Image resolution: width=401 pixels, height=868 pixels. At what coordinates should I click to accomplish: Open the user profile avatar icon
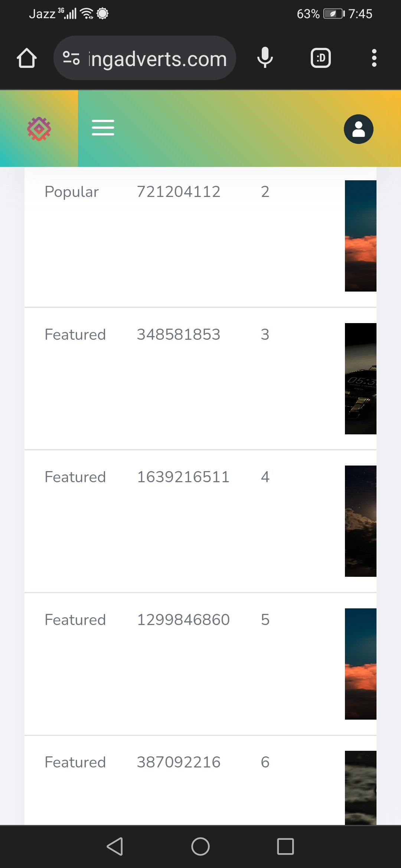click(x=359, y=129)
